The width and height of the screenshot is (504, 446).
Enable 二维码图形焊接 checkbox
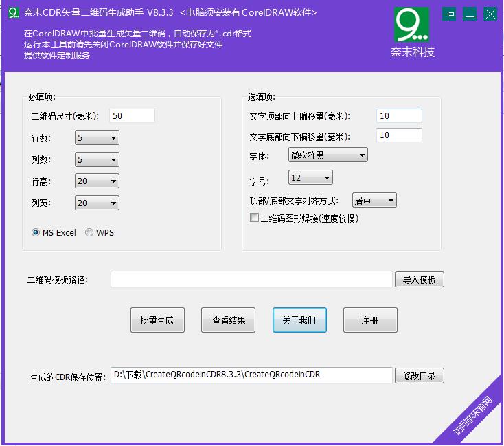tap(255, 219)
